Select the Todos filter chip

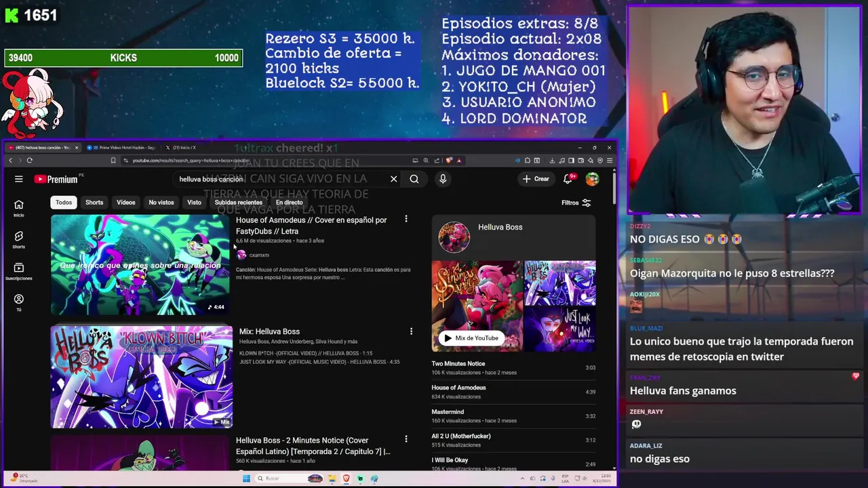pyautogui.click(x=64, y=203)
